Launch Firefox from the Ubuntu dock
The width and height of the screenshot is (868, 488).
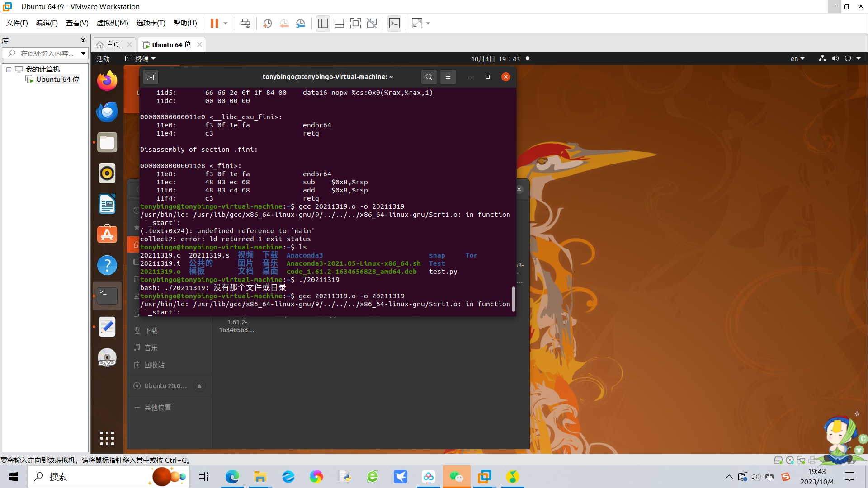(x=107, y=81)
